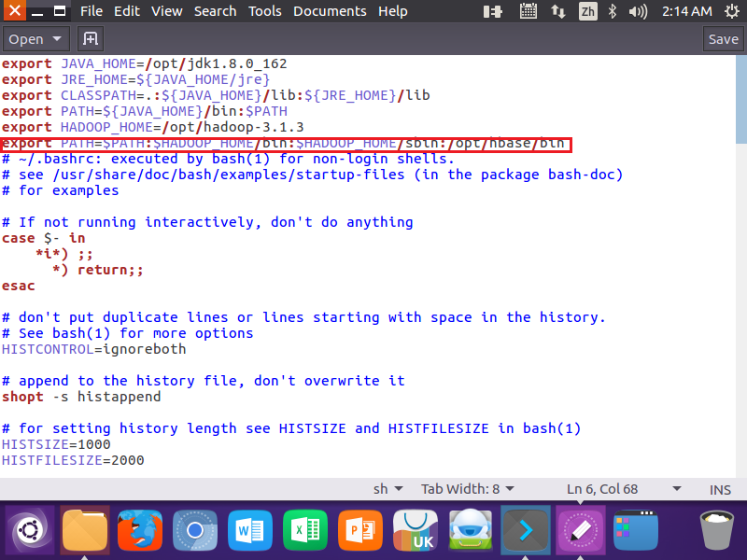
Task: Switch to the terminal in the dock
Action: pos(526,530)
